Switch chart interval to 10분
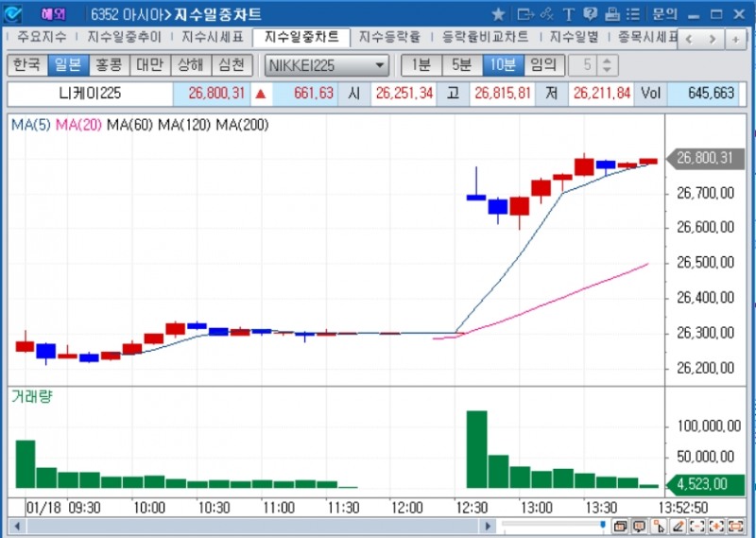The image size is (756, 538). 503,65
